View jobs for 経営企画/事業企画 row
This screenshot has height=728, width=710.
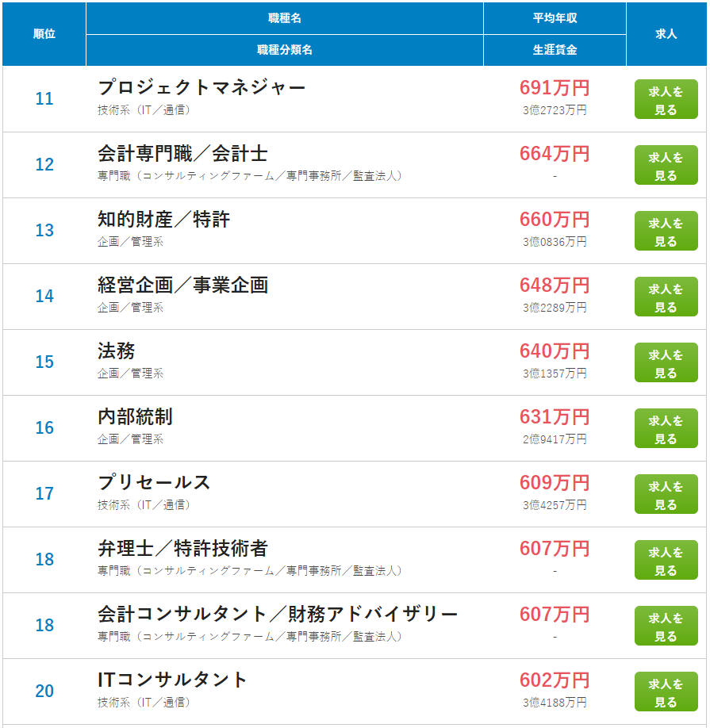(666, 297)
